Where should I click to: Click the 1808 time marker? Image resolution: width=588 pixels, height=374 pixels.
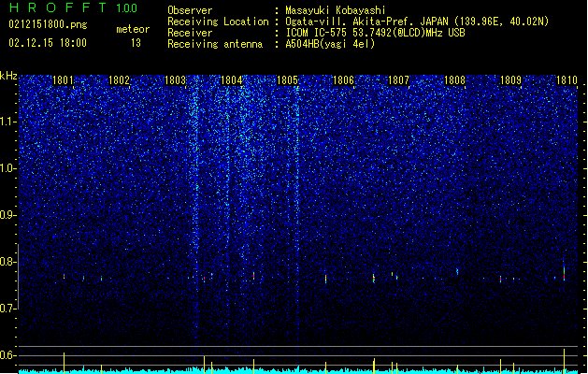tap(454, 79)
